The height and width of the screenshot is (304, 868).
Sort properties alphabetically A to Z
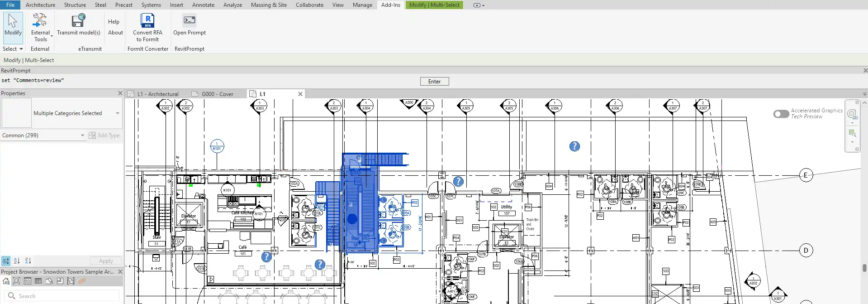point(17,261)
